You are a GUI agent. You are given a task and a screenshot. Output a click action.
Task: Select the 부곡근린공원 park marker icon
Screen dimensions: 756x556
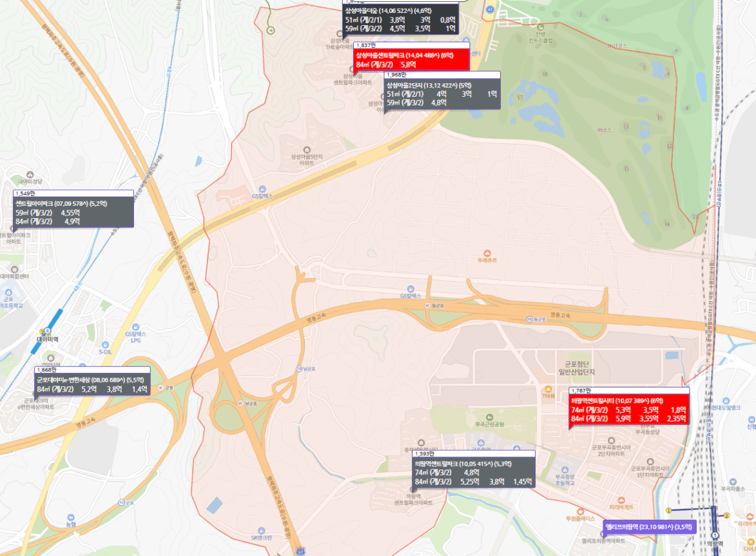pos(489,417)
